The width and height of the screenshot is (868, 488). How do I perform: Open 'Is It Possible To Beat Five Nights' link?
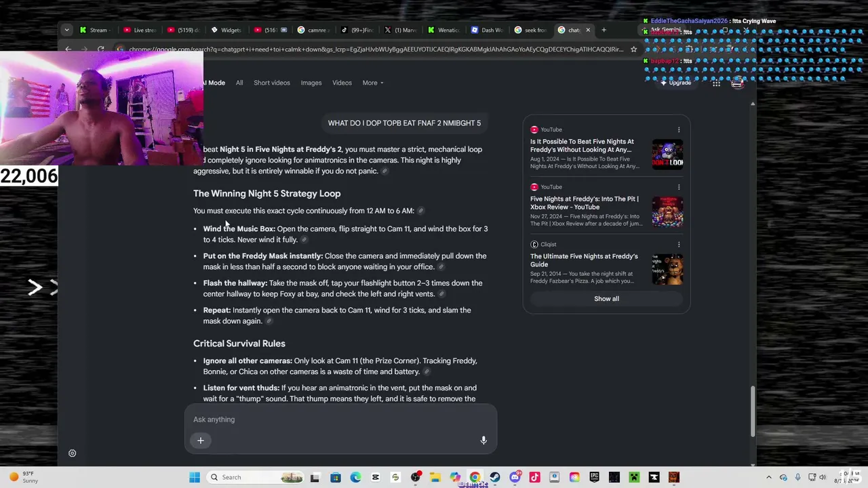point(582,146)
